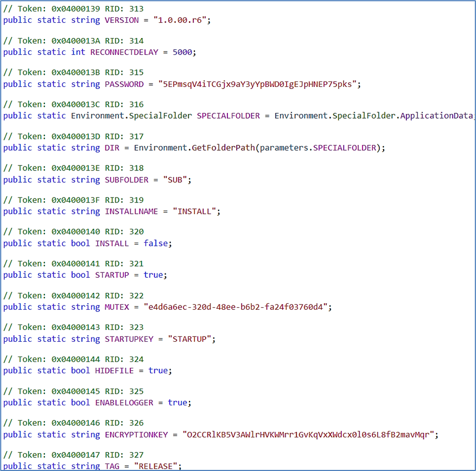Click the true value of STARTUP
476x471 pixels.
pyautogui.click(x=153, y=275)
